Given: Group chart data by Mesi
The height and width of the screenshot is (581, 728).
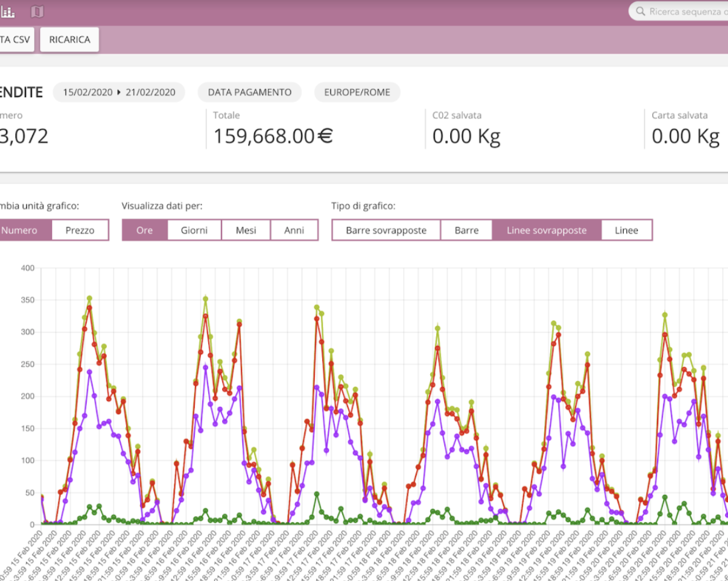Looking at the screenshot, I should pyautogui.click(x=246, y=230).
